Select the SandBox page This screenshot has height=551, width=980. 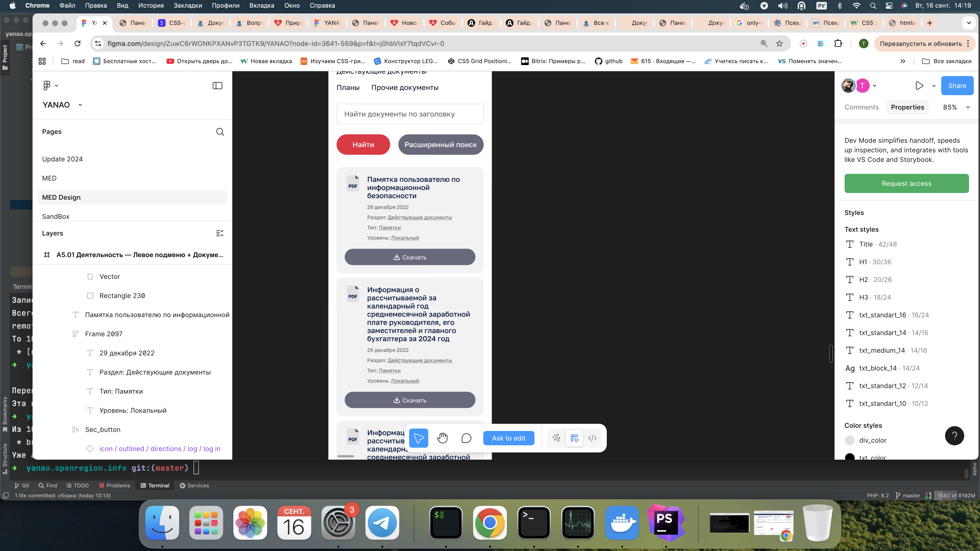pos(56,216)
